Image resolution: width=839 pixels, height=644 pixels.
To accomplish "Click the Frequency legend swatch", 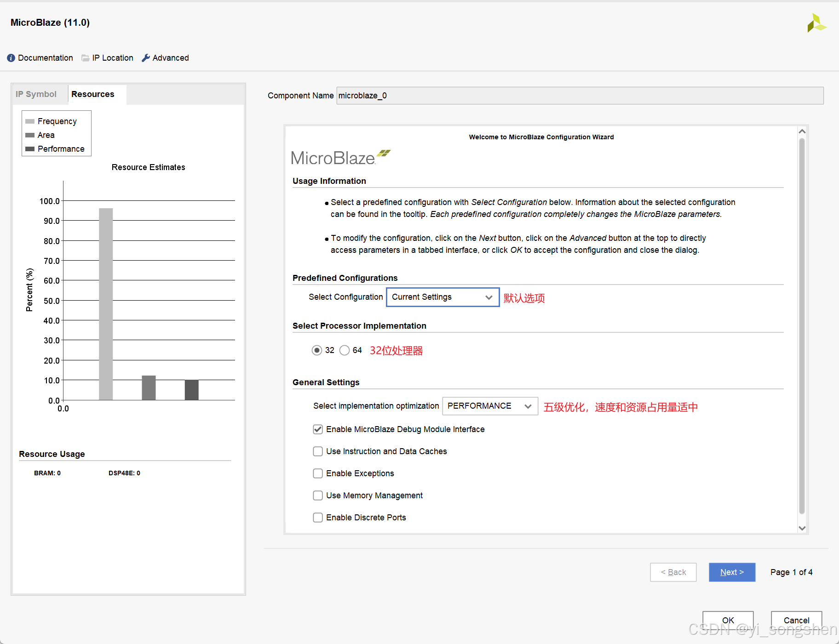I will [x=30, y=121].
